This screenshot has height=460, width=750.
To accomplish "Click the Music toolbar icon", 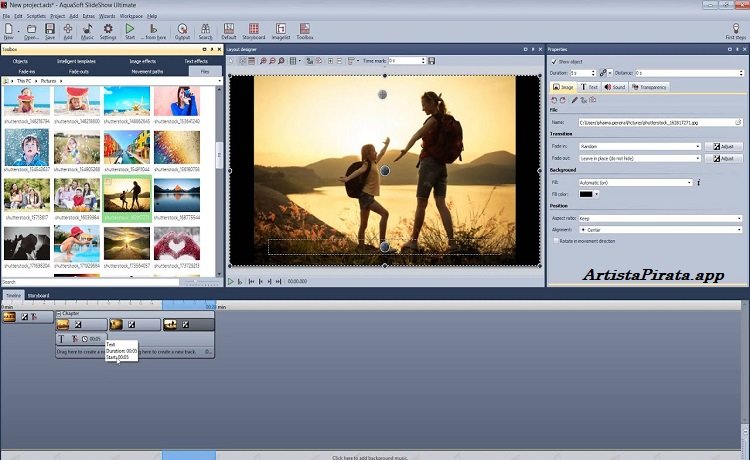I will [87, 30].
